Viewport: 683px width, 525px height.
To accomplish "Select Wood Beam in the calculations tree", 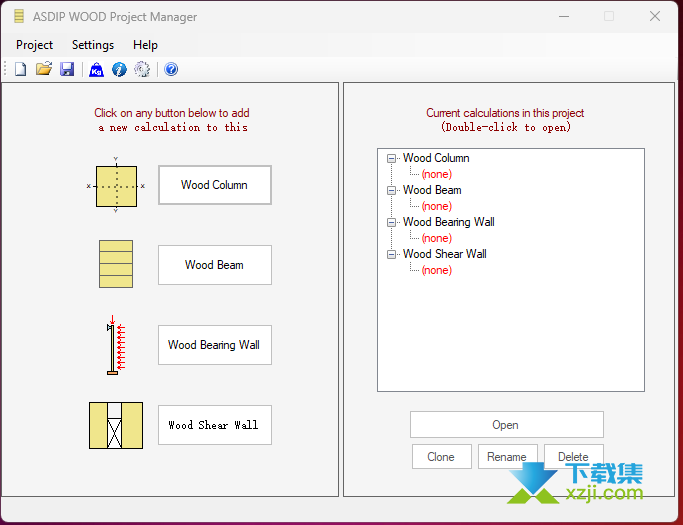I will (432, 190).
